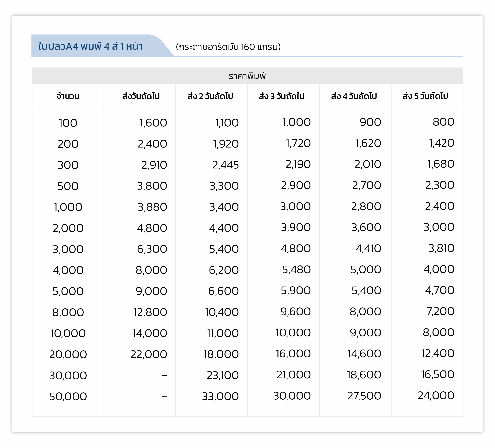Image resolution: width=495 pixels, height=448 pixels.
Task: Click the price 2,190 in the 300 row
Action: [x=298, y=164]
